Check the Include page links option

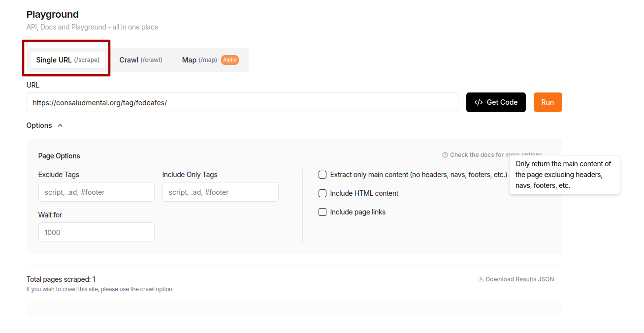[322, 212]
